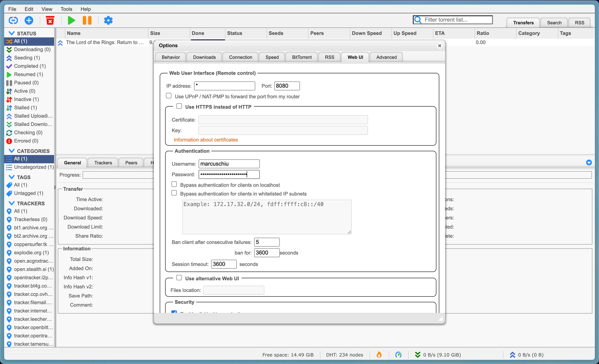
Task: Select Uncategorized (1) category
Action: click(x=29, y=167)
